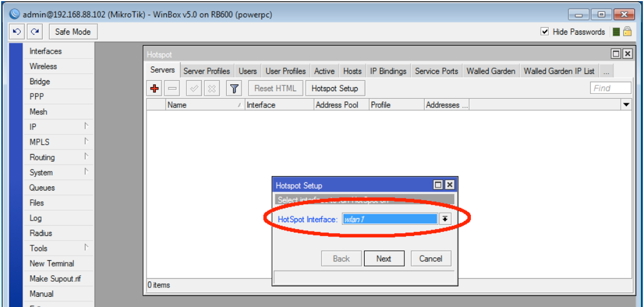
Task: Click the Undo arrow icon
Action: (18, 32)
